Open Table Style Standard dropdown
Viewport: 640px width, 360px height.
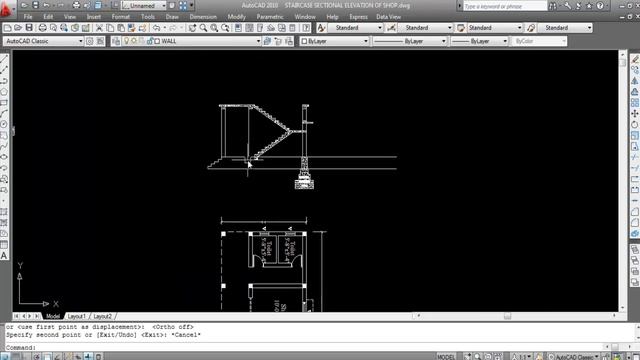(x=495, y=28)
